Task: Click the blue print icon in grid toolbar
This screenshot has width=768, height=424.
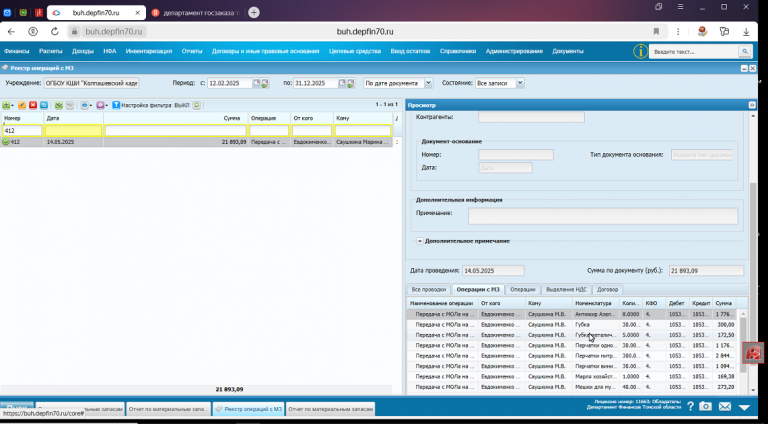Action: click(x=84, y=105)
